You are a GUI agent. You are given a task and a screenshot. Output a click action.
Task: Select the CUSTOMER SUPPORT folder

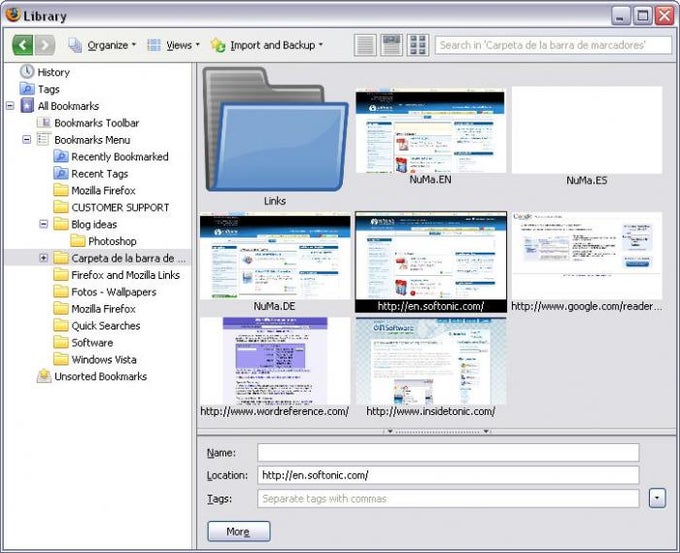(120, 207)
